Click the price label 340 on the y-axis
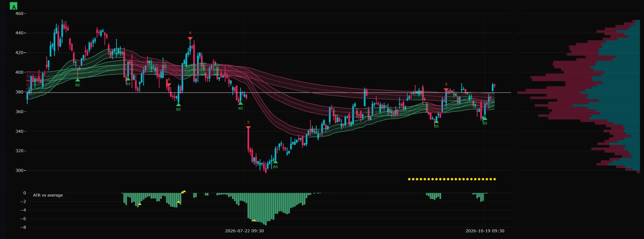 coord(19,131)
